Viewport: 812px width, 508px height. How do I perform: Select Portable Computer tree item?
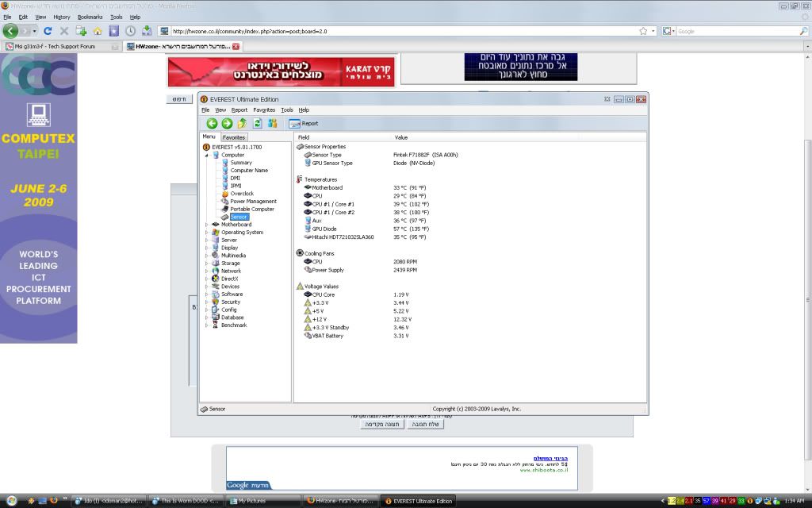[252, 209]
